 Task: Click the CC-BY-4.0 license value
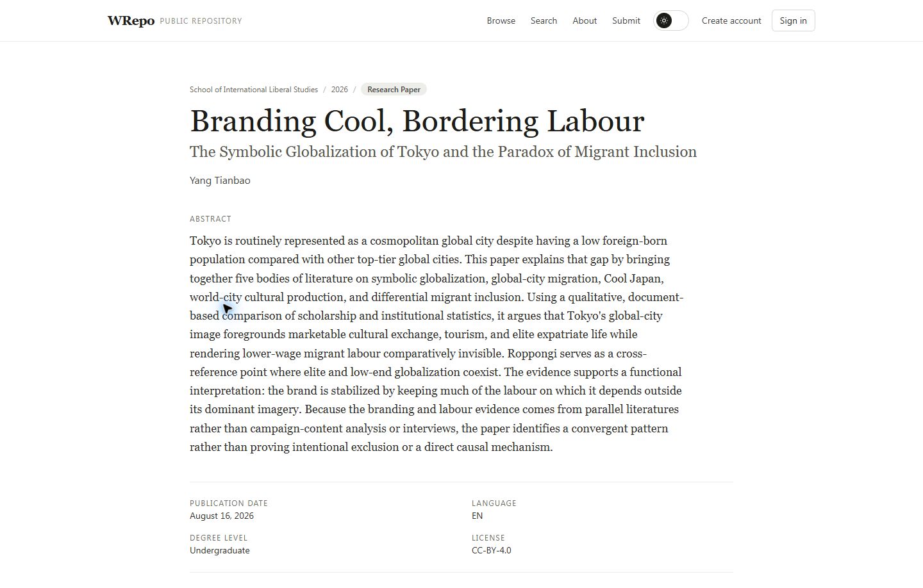tap(491, 550)
